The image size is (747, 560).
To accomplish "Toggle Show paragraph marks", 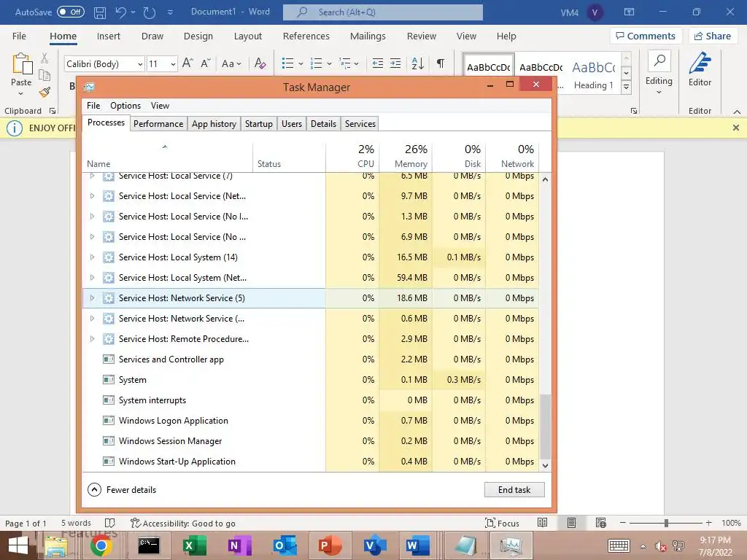I will pyautogui.click(x=441, y=63).
